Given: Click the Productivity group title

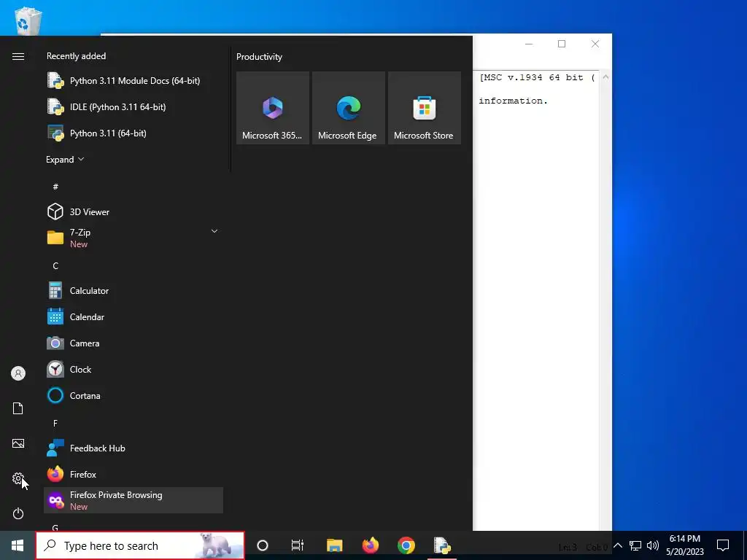Looking at the screenshot, I should (259, 57).
